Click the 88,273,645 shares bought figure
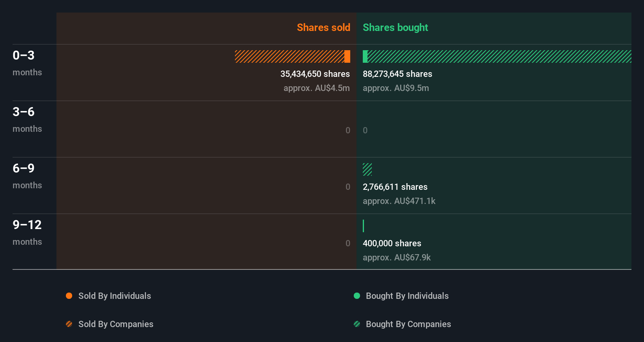 pos(397,74)
